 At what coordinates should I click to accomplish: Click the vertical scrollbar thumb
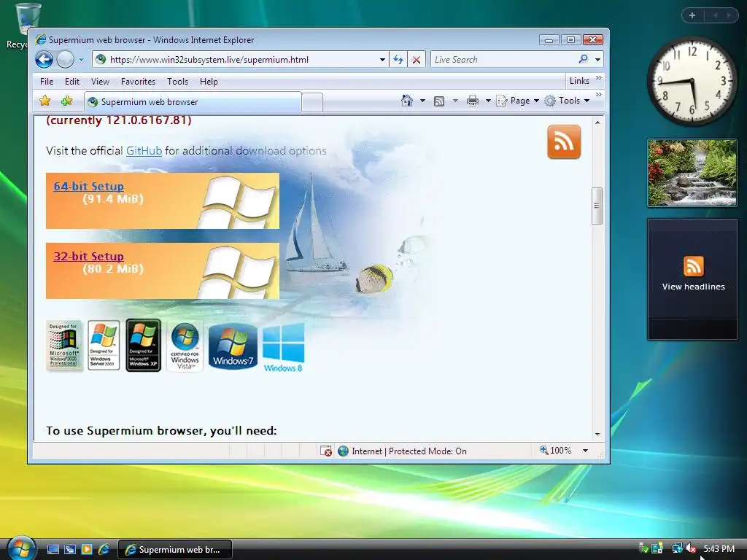tap(597, 206)
